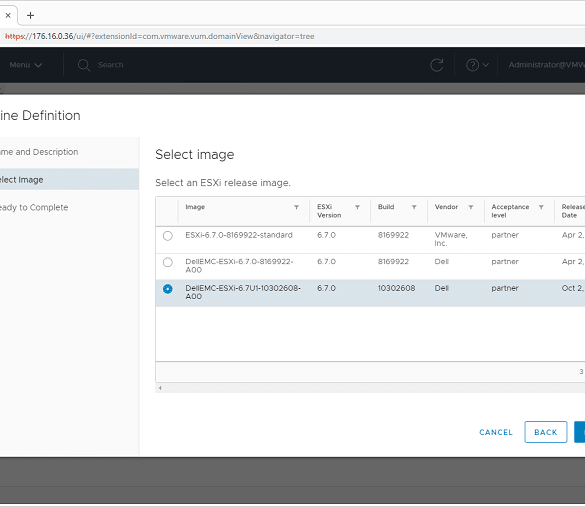Click image name DellEMC-ESXi-6.7U1-10302608-A00
This screenshot has height=507, width=585.
[x=243, y=292]
